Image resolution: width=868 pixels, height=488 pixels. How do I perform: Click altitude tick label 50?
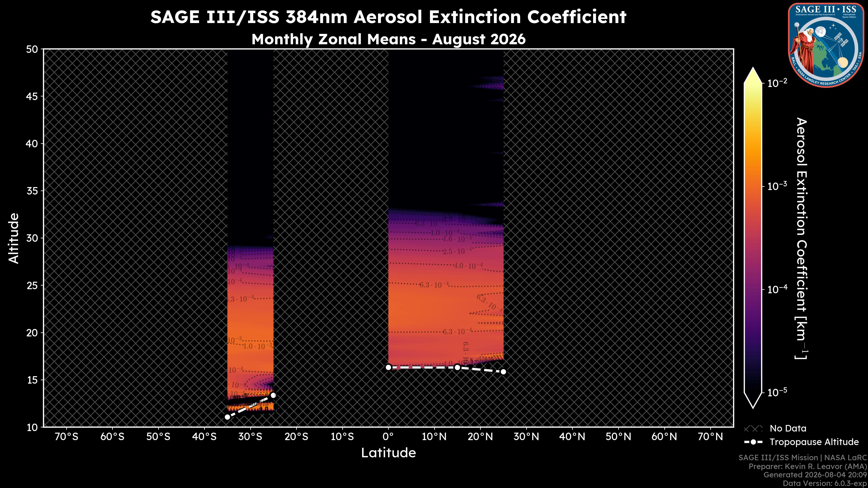[32, 49]
